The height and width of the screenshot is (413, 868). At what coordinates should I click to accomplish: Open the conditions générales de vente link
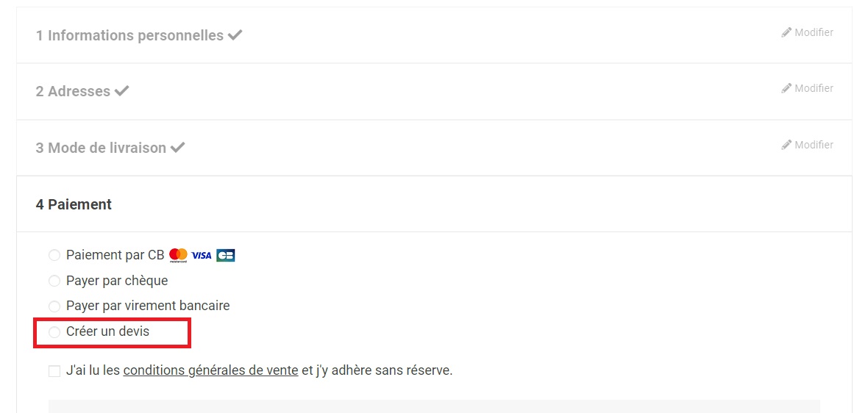210,370
